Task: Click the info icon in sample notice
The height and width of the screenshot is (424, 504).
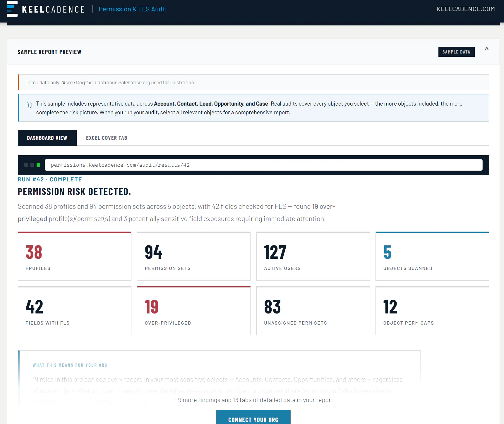Action: pyautogui.click(x=29, y=105)
